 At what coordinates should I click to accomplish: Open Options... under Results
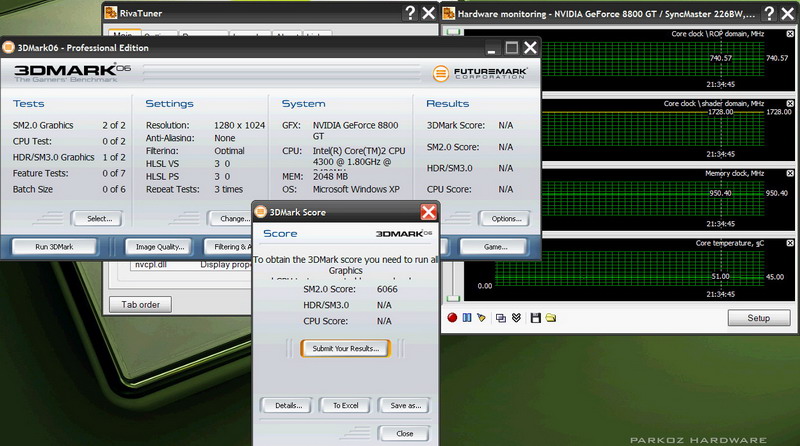point(505,218)
